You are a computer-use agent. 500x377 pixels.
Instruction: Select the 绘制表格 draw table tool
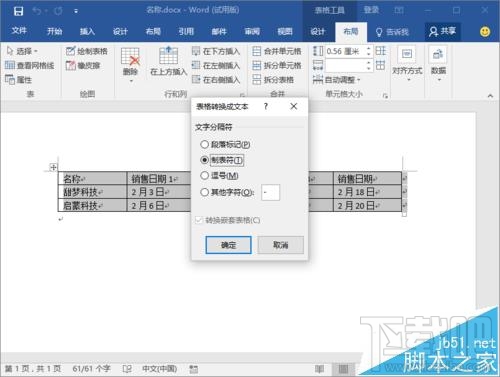tap(87, 51)
